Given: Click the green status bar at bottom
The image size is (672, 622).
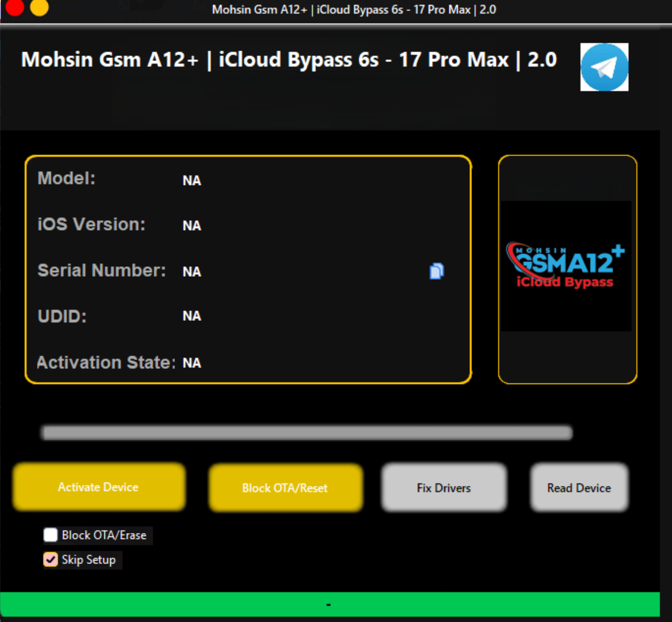Looking at the screenshot, I should [x=329, y=605].
